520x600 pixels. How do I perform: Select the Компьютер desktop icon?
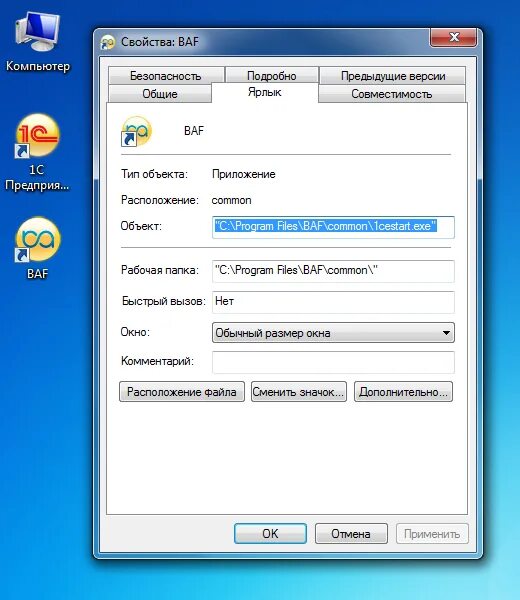coord(37,41)
